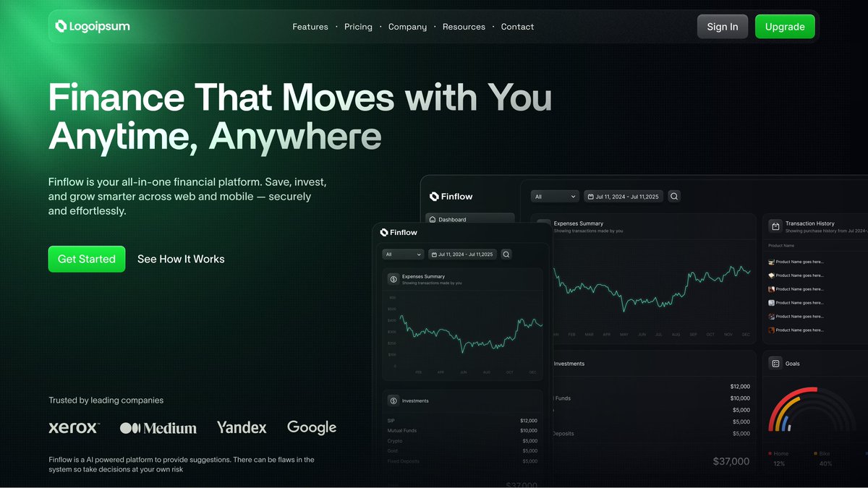Click the search icon in the desktop dashboard

click(674, 197)
